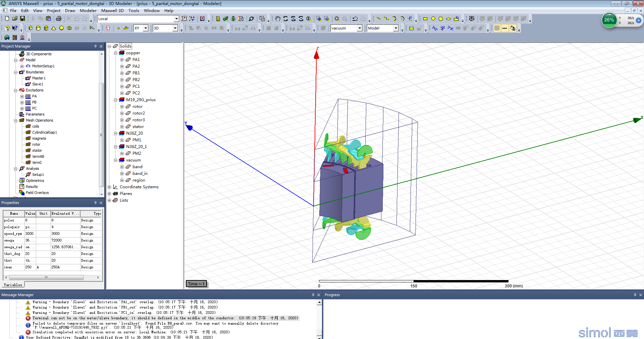This screenshot has height=339, width=644.
Task: Collapse the Mesh Operations node
Action: click(15, 121)
